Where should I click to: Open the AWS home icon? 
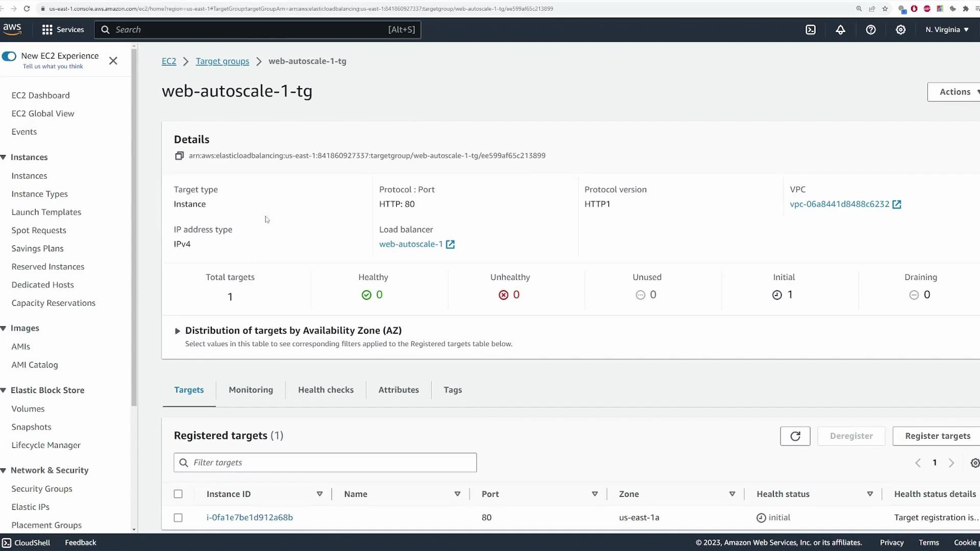coord(12,29)
